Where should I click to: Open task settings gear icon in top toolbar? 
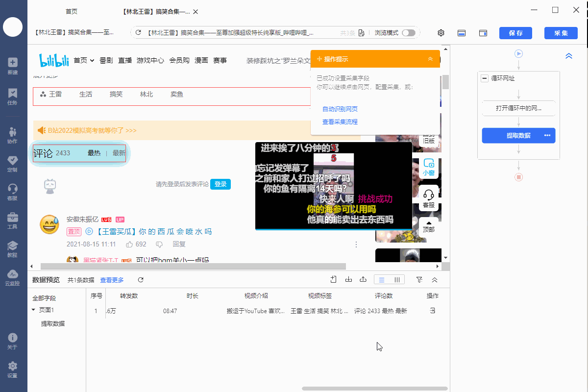pos(441,33)
